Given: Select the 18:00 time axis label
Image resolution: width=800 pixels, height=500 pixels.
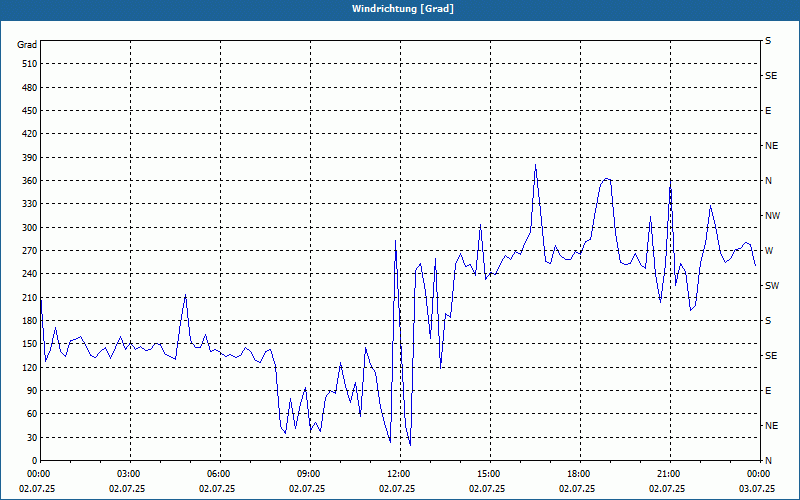Looking at the screenshot, I should [x=577, y=473].
